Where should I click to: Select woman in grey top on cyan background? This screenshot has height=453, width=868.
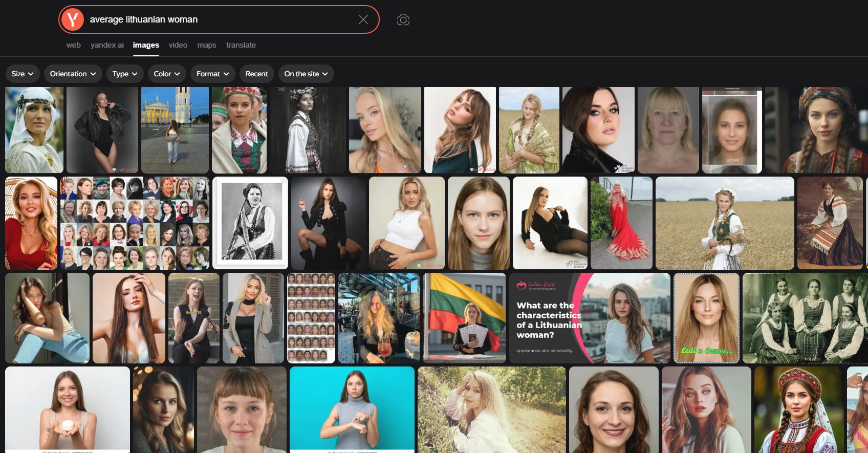[352, 409]
